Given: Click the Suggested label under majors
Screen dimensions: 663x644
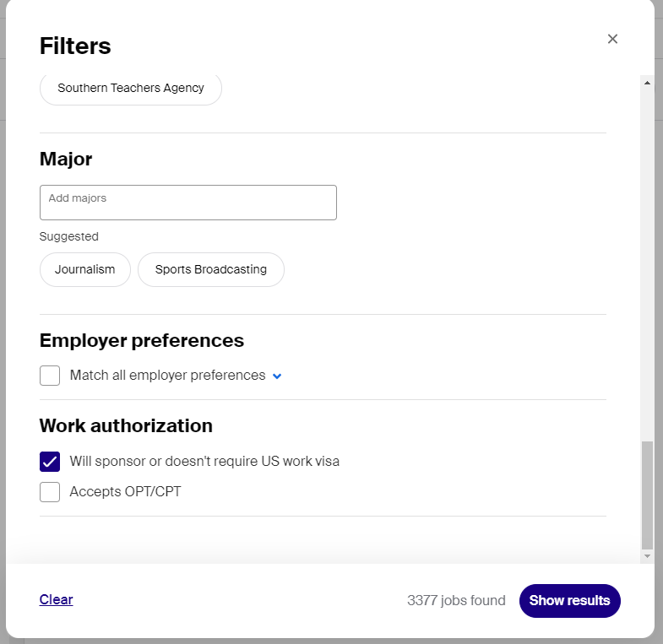Looking at the screenshot, I should coord(69,236).
